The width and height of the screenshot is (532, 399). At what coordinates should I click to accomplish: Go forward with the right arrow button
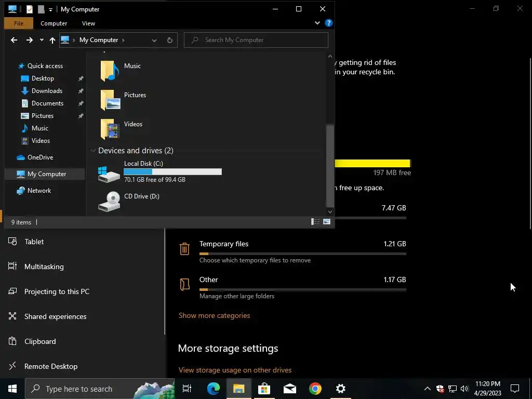point(30,40)
